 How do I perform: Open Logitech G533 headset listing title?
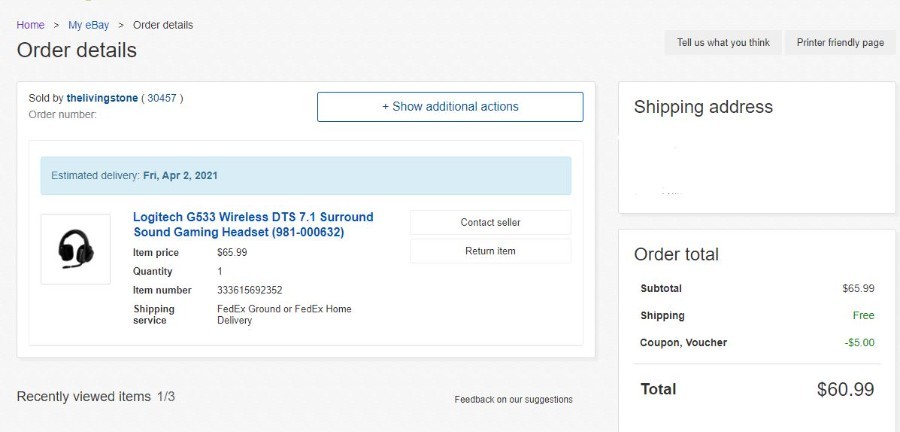coord(253,225)
